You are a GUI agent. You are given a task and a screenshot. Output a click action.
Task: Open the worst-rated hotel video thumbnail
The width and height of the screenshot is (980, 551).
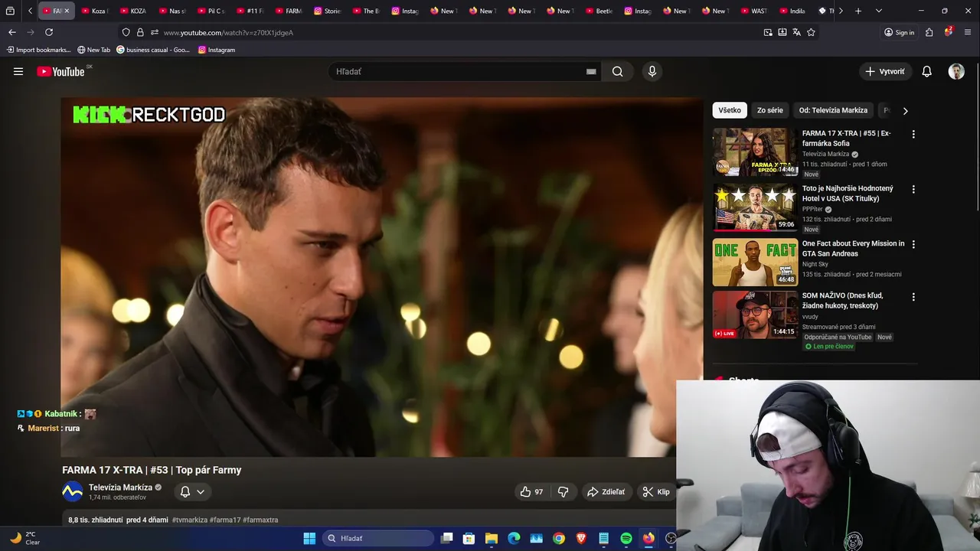pos(755,207)
